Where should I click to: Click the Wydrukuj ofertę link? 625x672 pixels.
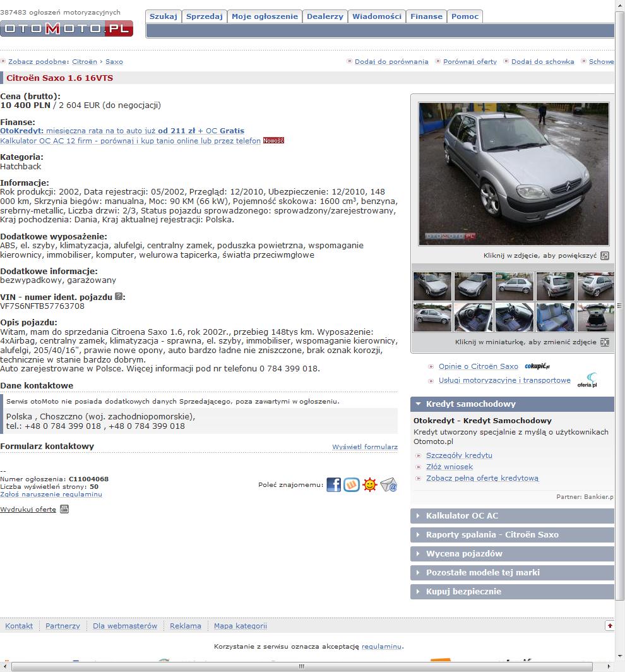tap(28, 509)
